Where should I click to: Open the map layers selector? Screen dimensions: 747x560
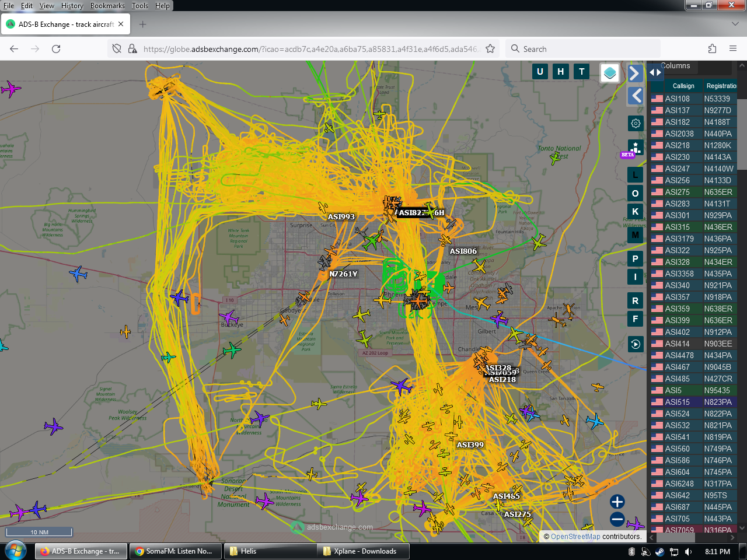(x=610, y=73)
